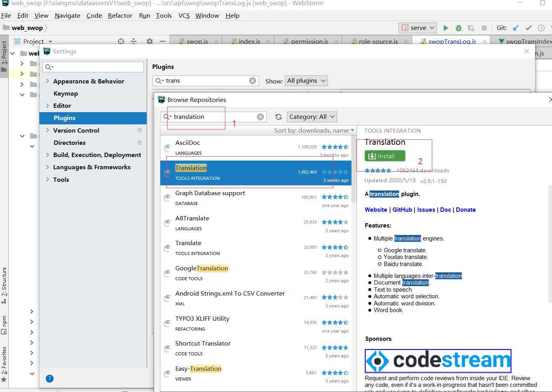Close the Settings dialog
This screenshot has height=392, width=552.
click(x=527, y=52)
